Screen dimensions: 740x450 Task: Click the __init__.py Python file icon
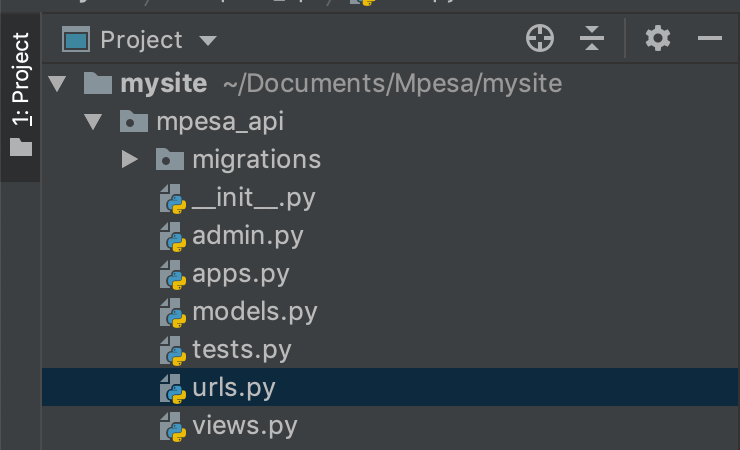click(x=173, y=199)
